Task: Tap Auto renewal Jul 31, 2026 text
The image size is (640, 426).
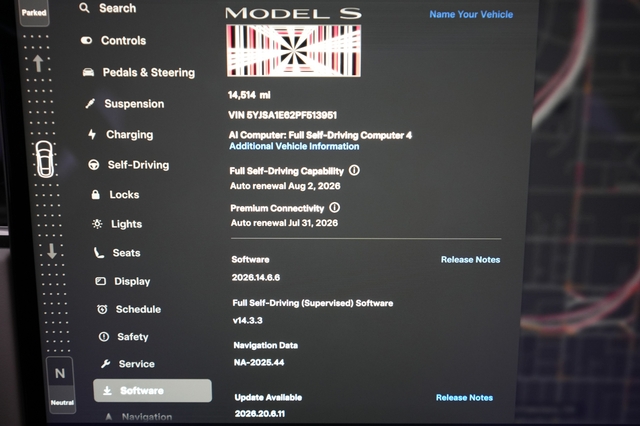Action: click(x=284, y=223)
